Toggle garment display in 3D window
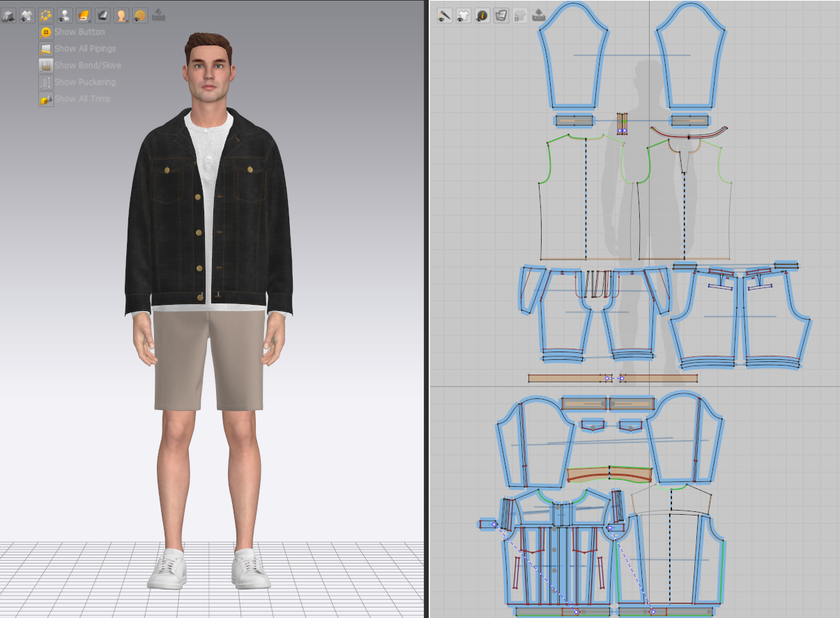The width and height of the screenshot is (840, 618). [x=27, y=15]
